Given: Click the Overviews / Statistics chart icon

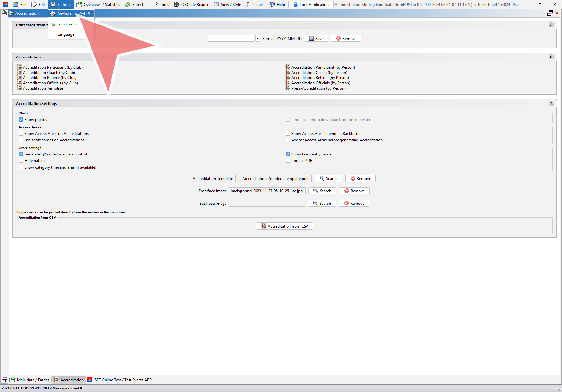Looking at the screenshot, I should click(x=79, y=4).
